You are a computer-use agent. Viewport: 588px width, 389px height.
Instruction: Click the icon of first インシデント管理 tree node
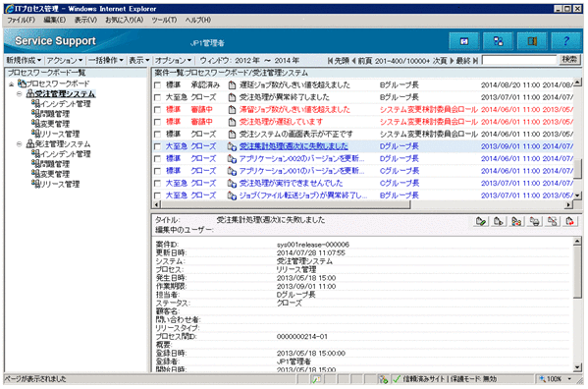pyautogui.click(x=35, y=103)
